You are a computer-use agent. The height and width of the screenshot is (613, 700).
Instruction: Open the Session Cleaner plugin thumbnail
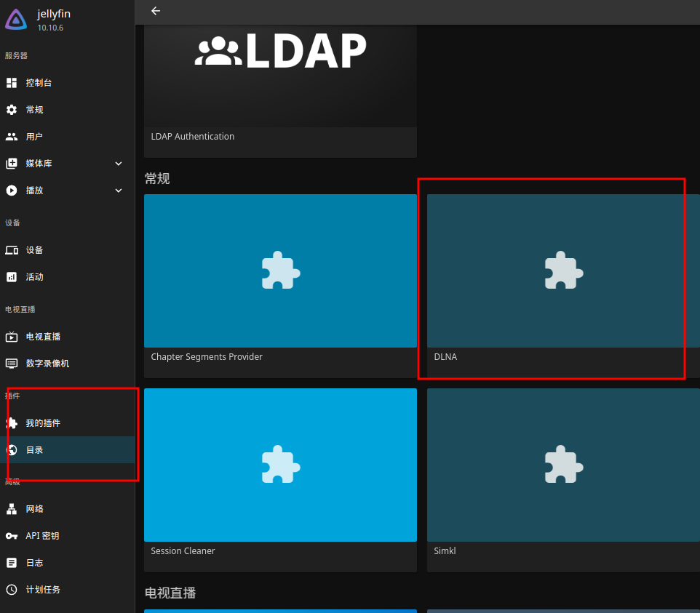(280, 465)
